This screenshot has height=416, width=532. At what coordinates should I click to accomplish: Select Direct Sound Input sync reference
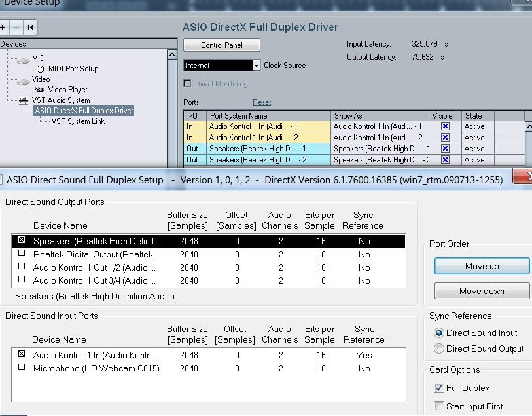pyautogui.click(x=438, y=333)
